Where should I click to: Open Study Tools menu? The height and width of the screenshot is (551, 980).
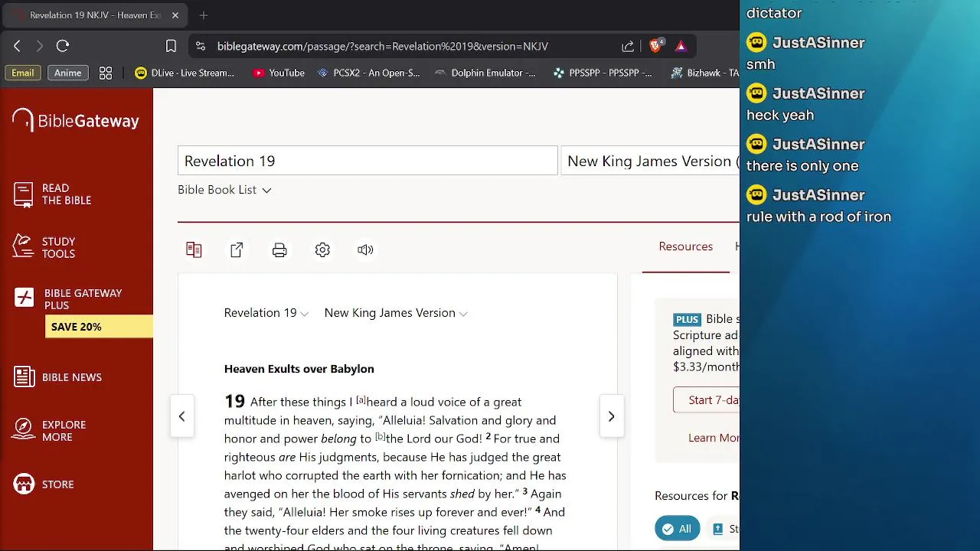44,247
